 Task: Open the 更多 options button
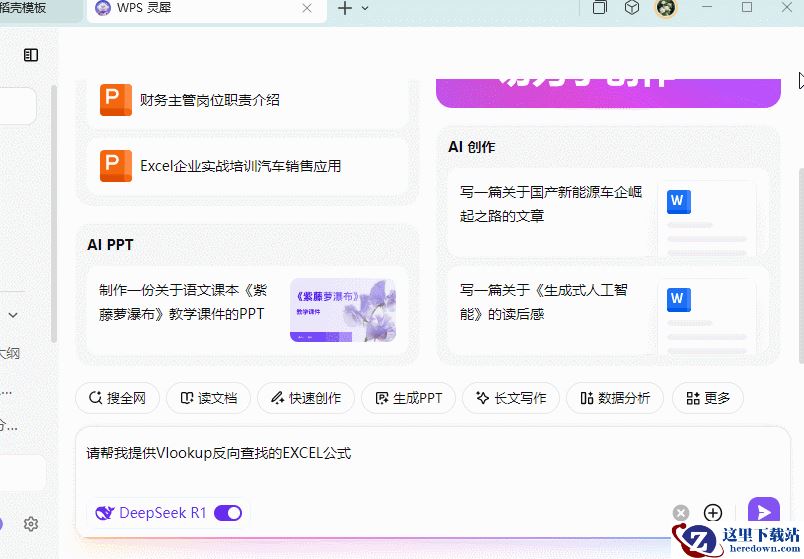click(708, 398)
